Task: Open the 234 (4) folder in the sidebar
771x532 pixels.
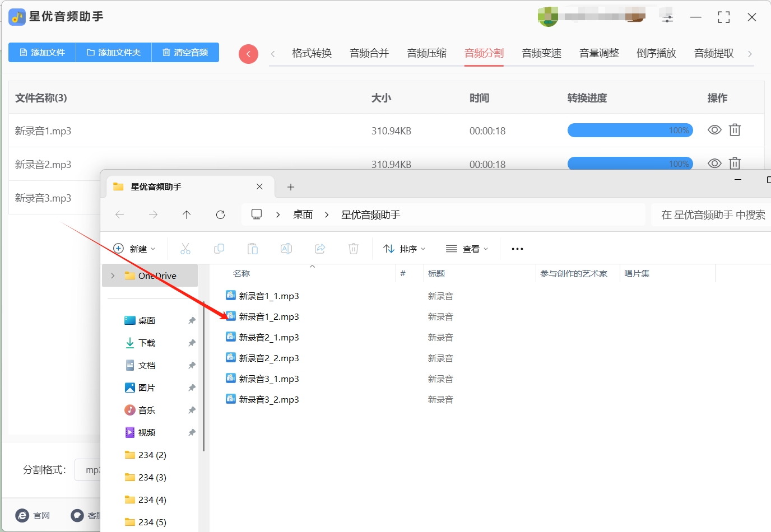Action: (x=146, y=500)
